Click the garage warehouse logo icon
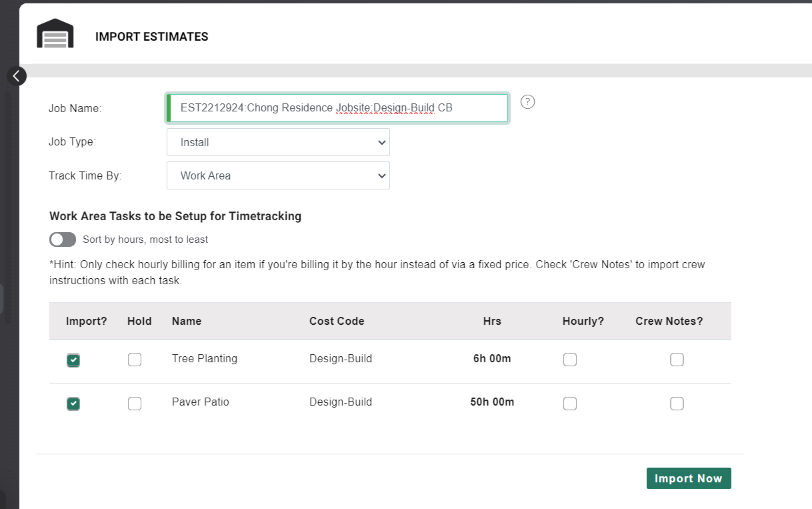 (x=55, y=33)
